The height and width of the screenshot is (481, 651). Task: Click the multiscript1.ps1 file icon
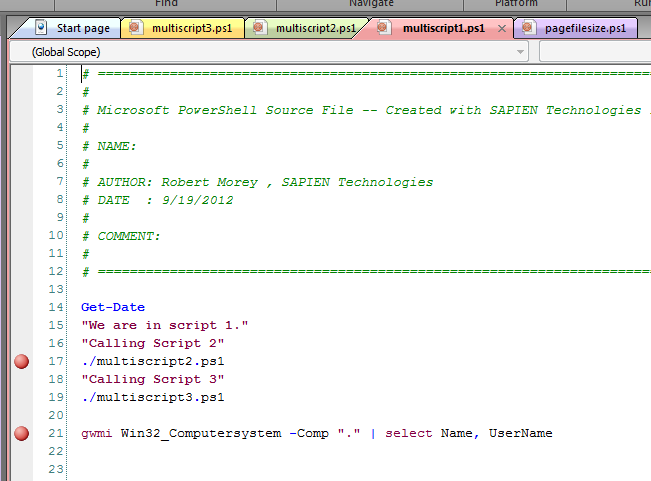382,27
